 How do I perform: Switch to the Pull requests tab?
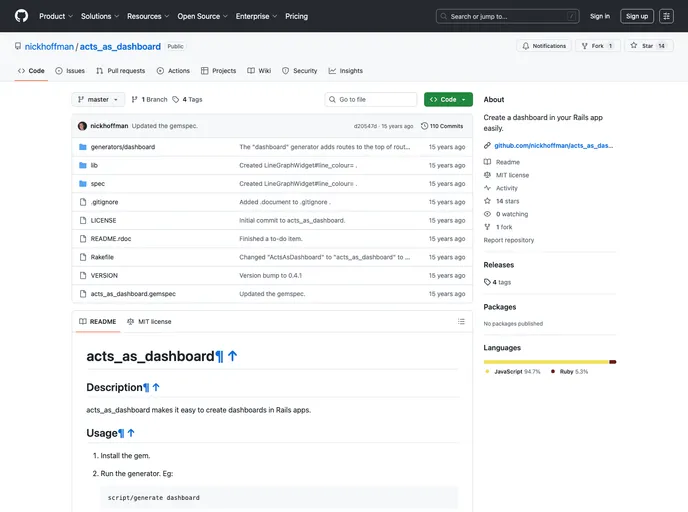[121, 71]
